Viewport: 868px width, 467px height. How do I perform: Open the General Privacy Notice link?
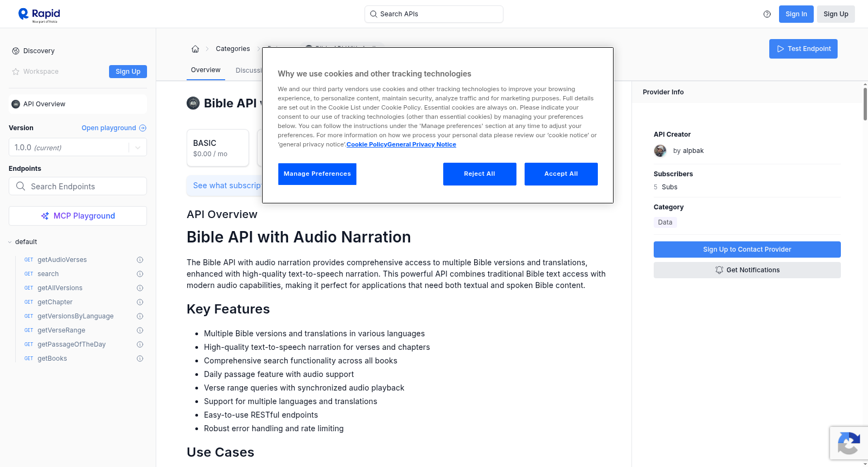(x=422, y=144)
